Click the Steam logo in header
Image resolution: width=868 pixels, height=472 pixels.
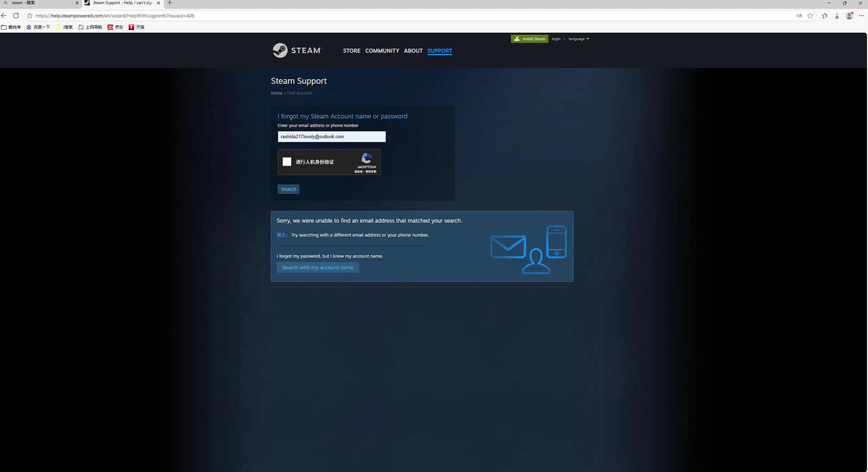pos(297,50)
